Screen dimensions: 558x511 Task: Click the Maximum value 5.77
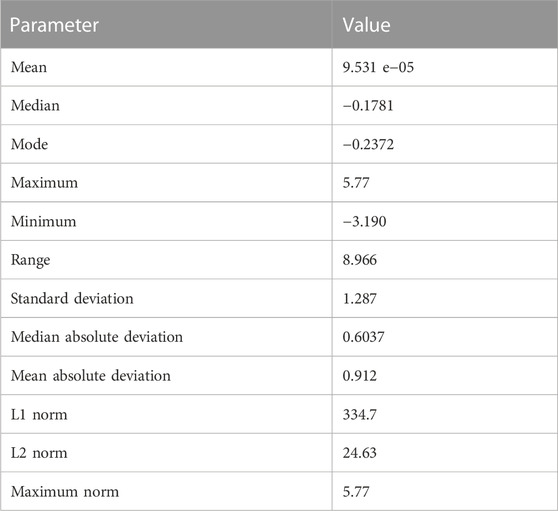[356, 183]
